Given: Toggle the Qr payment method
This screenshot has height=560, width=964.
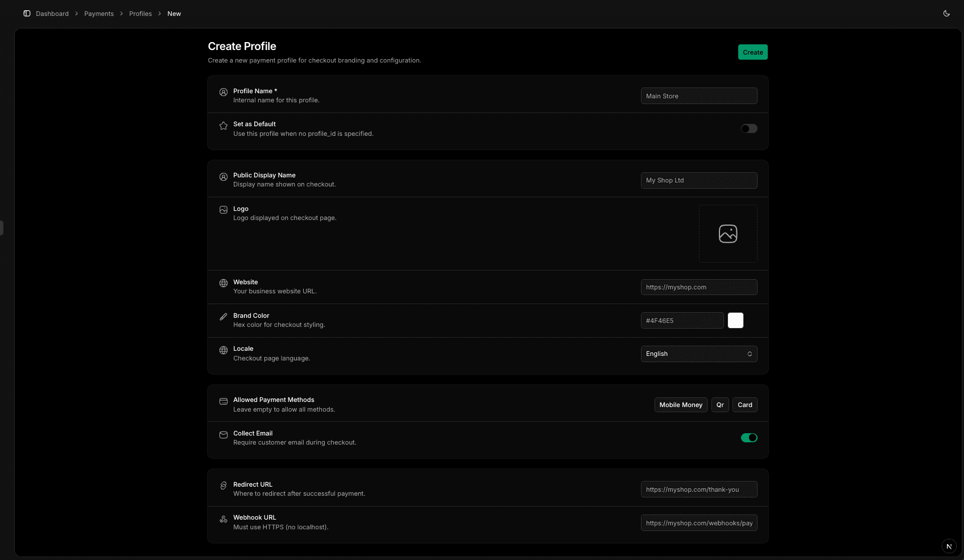Looking at the screenshot, I should pos(720,405).
